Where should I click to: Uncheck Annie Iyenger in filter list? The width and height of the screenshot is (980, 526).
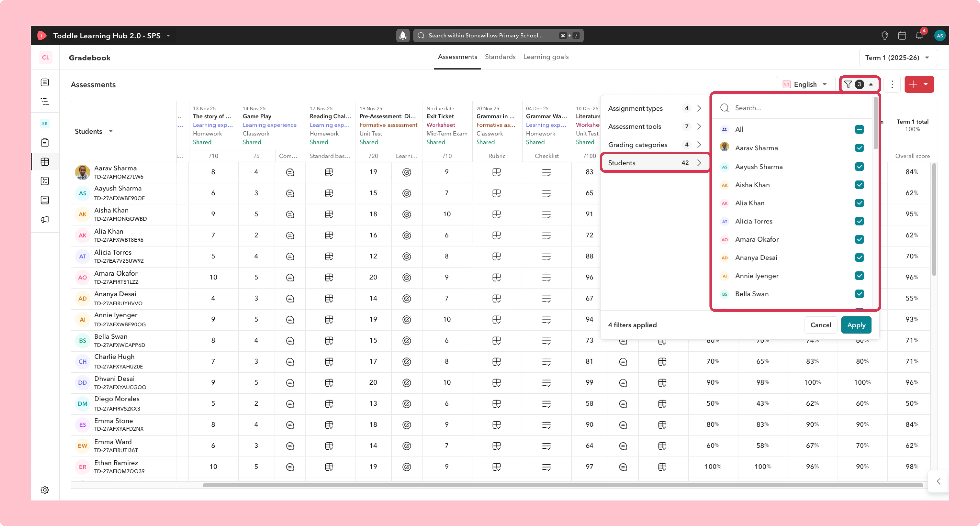pos(859,276)
